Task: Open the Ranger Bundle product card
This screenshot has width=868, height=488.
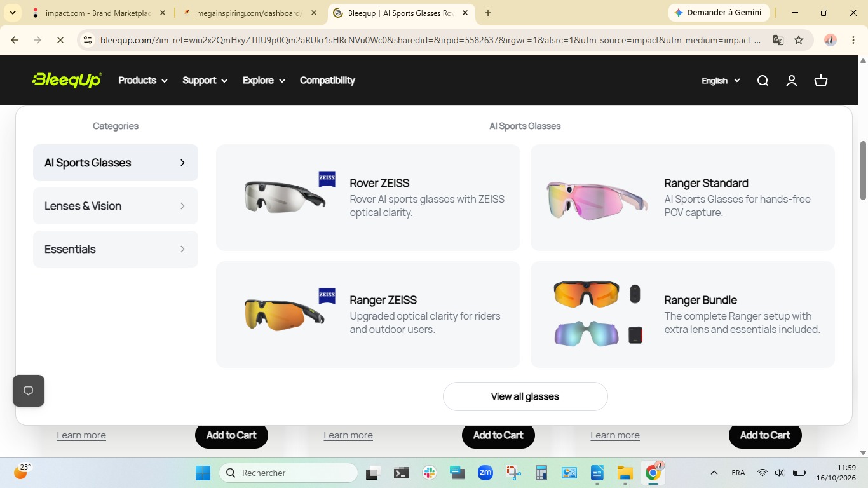Action: point(682,315)
